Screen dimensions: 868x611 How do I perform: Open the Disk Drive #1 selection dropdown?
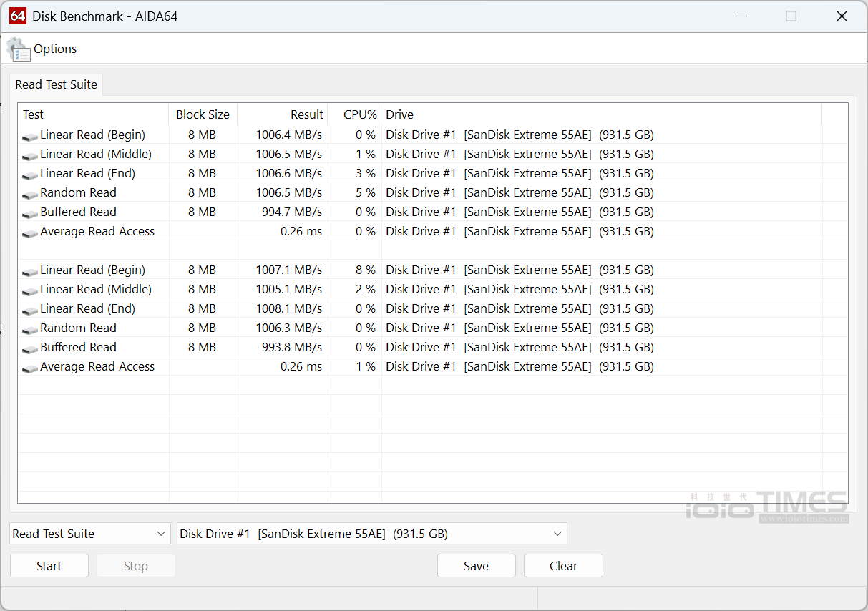pyautogui.click(x=372, y=533)
